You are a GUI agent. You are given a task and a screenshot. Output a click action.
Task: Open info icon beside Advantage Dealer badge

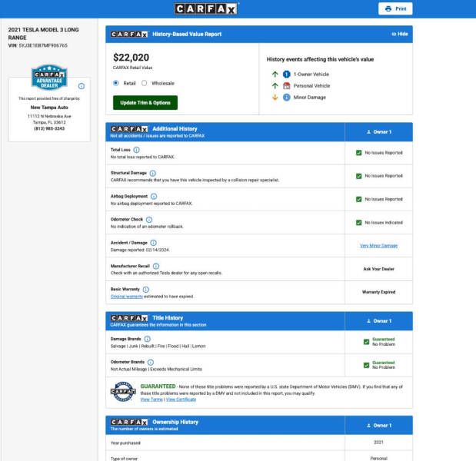(82, 86)
